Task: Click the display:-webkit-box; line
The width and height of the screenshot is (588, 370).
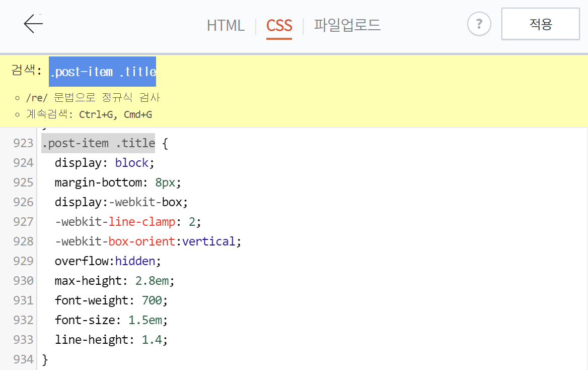Action: (x=121, y=202)
